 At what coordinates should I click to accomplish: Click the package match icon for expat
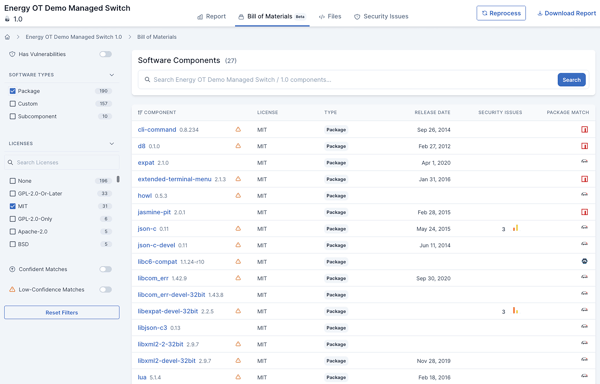[584, 162]
